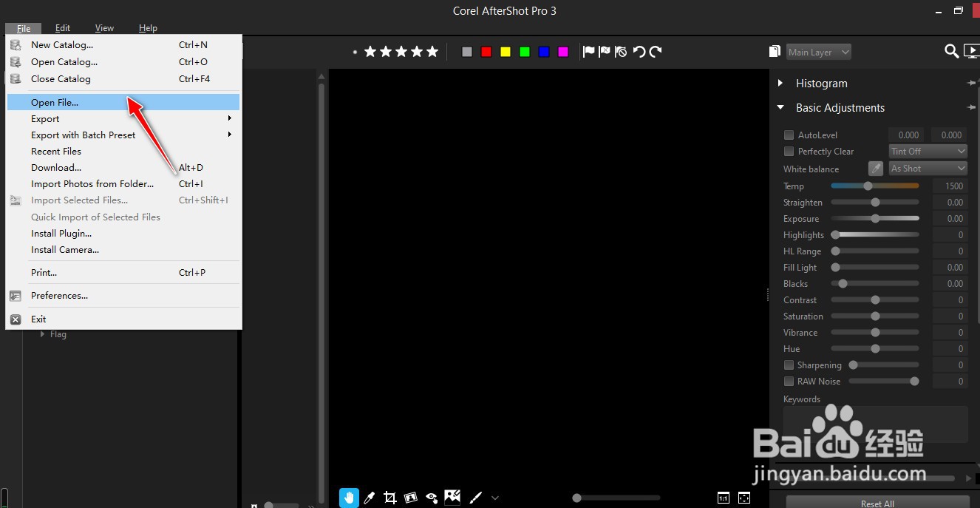Select the Pan hand tool
Image resolution: width=980 pixels, height=508 pixels.
(349, 498)
